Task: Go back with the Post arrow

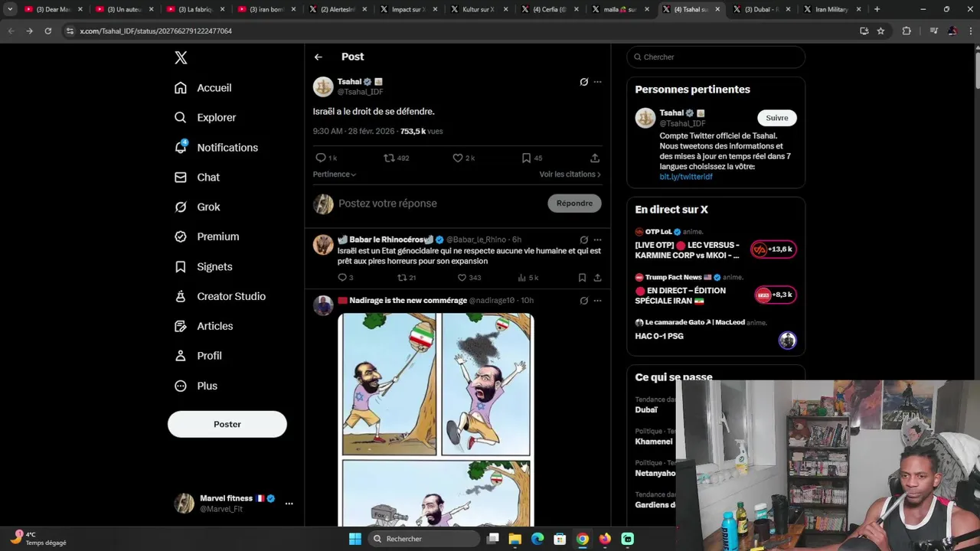Action: click(318, 57)
